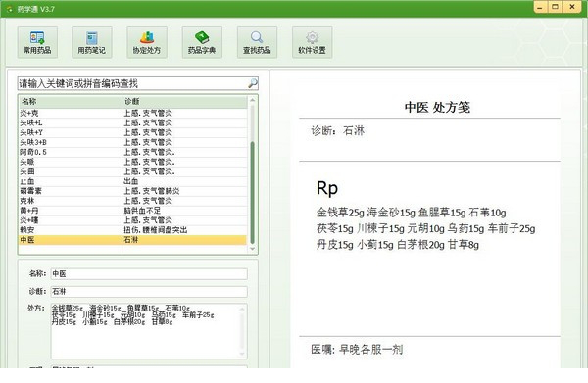Select the 头呋3+B row
Image resolution: width=588 pixels, height=383 pixels.
pos(132,142)
